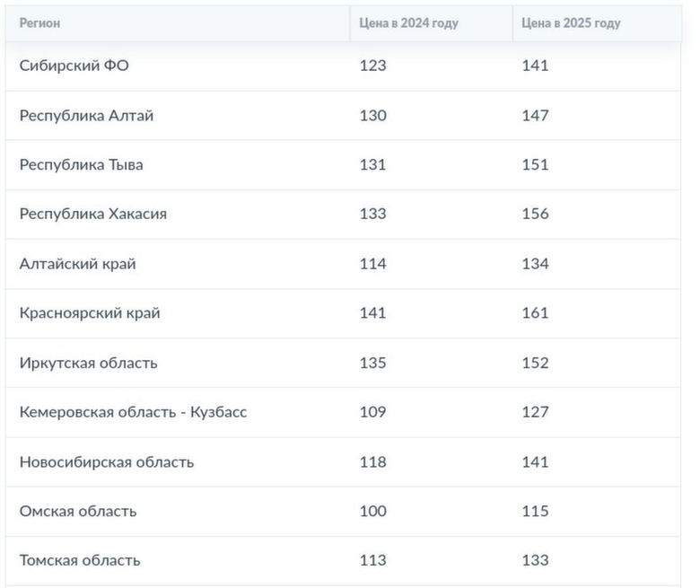
Task: Click the 2024 price 123 for Сибирский ФО
Action: point(372,66)
